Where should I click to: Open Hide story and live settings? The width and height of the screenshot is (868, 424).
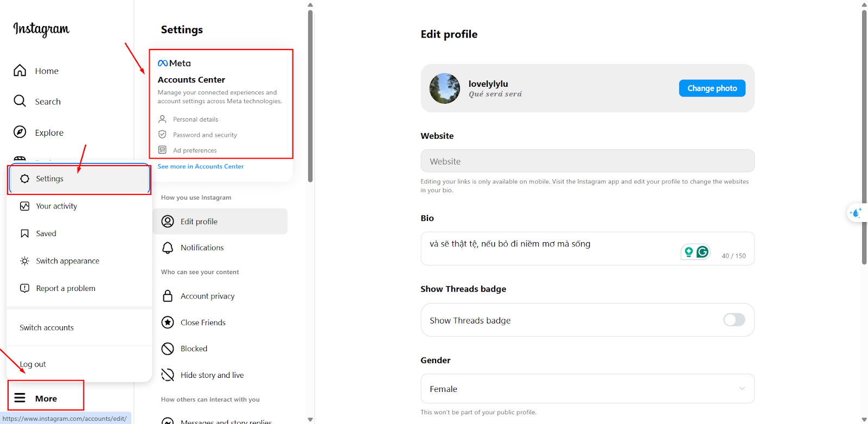220,375
